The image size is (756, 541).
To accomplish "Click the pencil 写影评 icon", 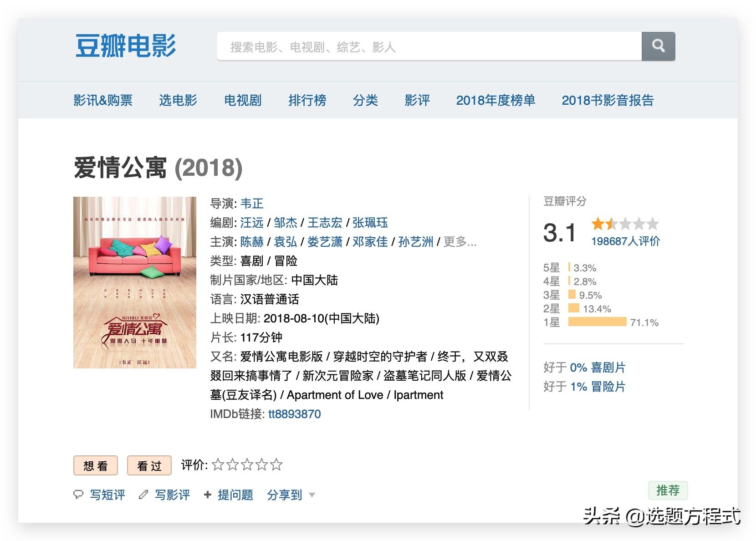I will click(x=143, y=494).
